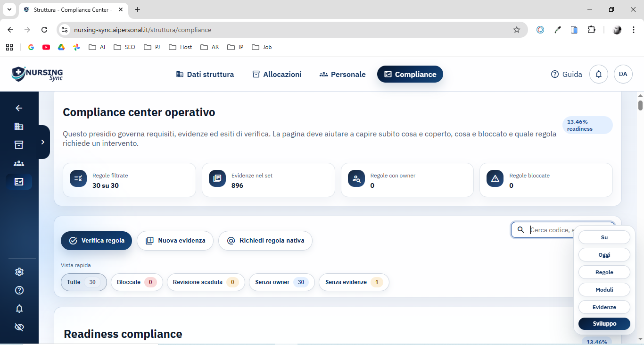Screen dimensions: 644x345
Task: Click the back arrow in sidebar
Action: [x=19, y=108]
